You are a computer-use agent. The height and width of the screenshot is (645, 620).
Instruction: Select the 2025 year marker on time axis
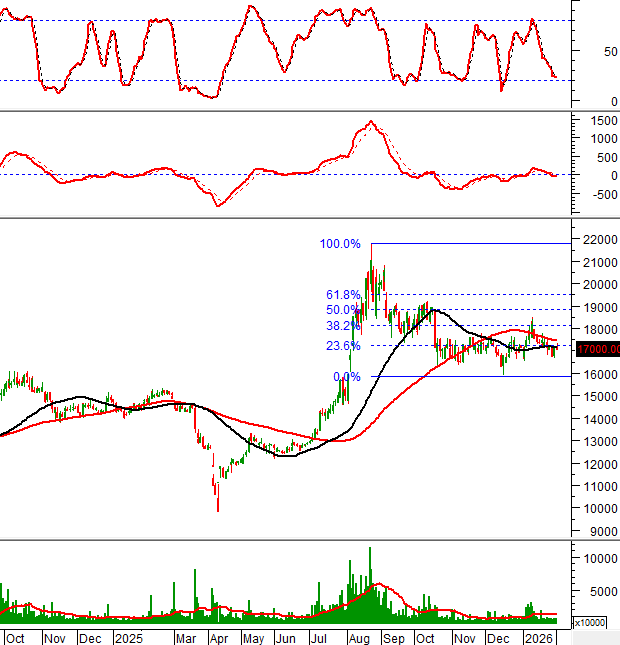click(x=127, y=637)
